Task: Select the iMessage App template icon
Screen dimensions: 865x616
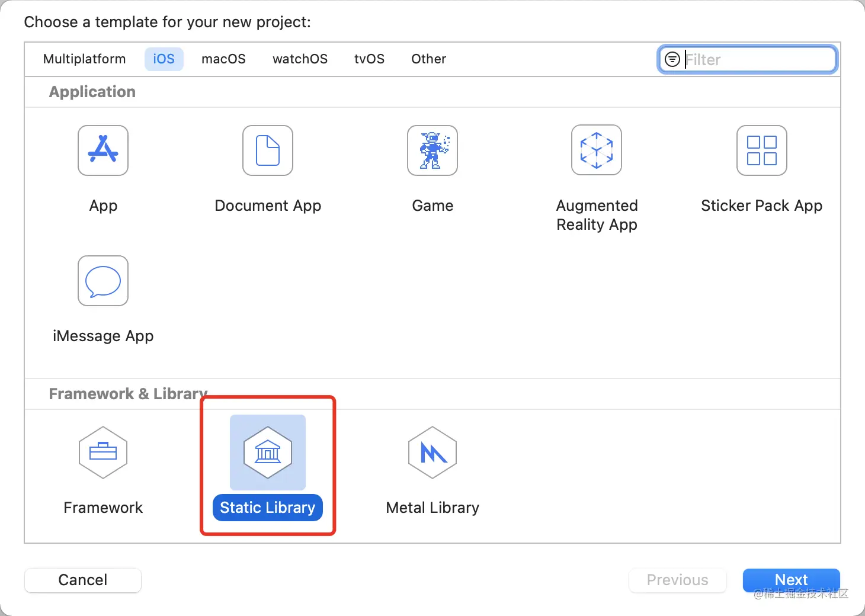Action: [103, 281]
